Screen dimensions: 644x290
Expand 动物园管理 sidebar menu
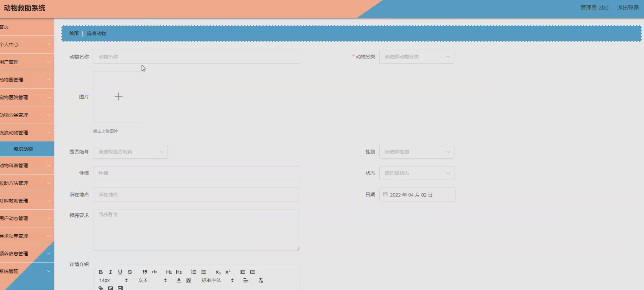tap(27, 80)
